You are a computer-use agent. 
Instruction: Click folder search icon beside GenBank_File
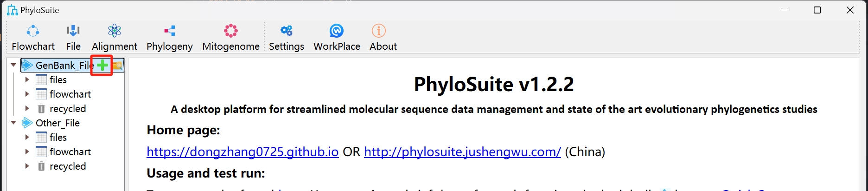[118, 66]
